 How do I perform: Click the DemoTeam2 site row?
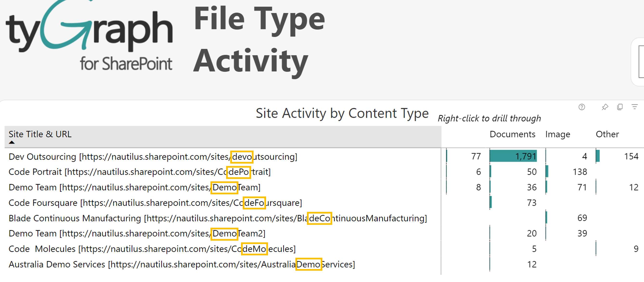point(137,233)
